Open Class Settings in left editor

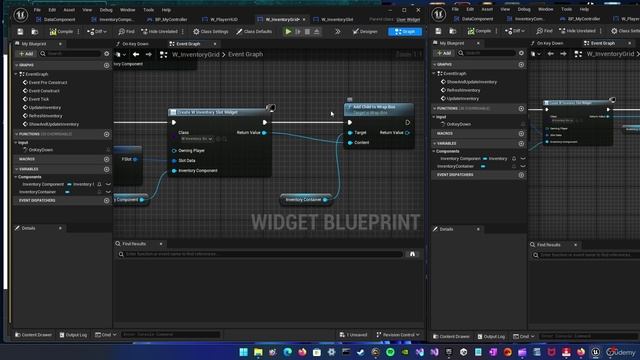(211, 31)
